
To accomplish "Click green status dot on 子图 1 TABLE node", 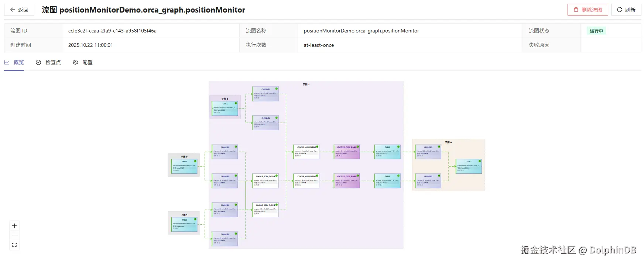I will coord(195,219).
